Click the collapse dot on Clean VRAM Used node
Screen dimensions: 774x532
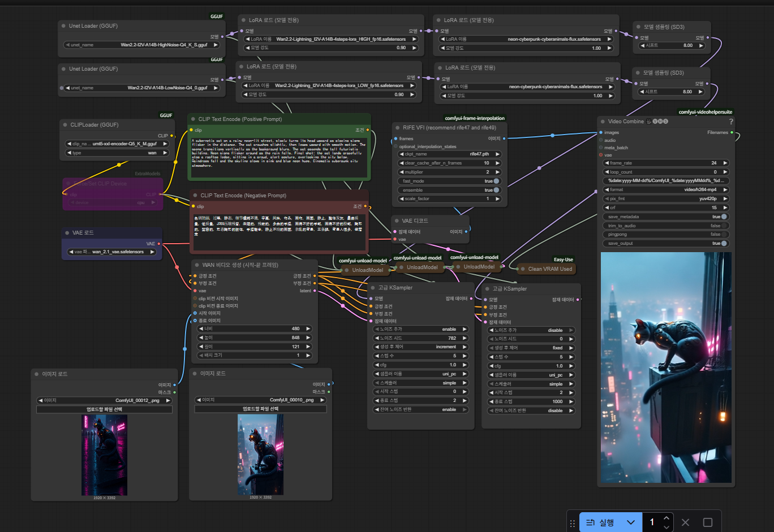[x=523, y=269]
